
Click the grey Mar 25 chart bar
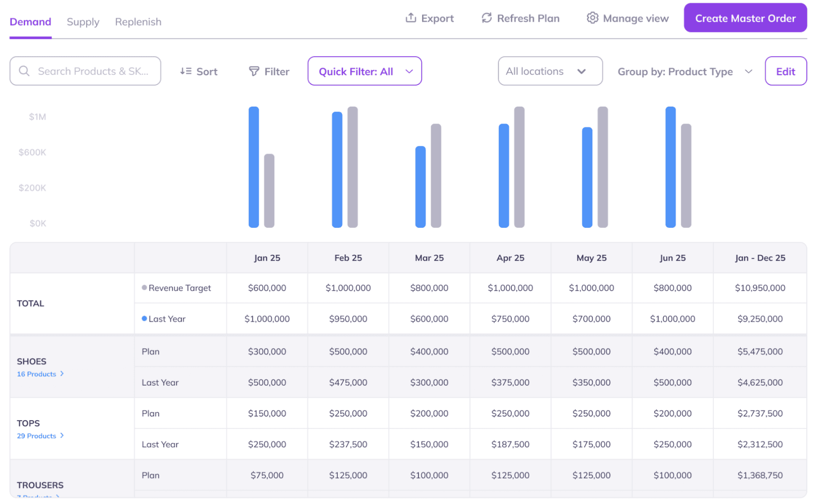[x=436, y=176]
